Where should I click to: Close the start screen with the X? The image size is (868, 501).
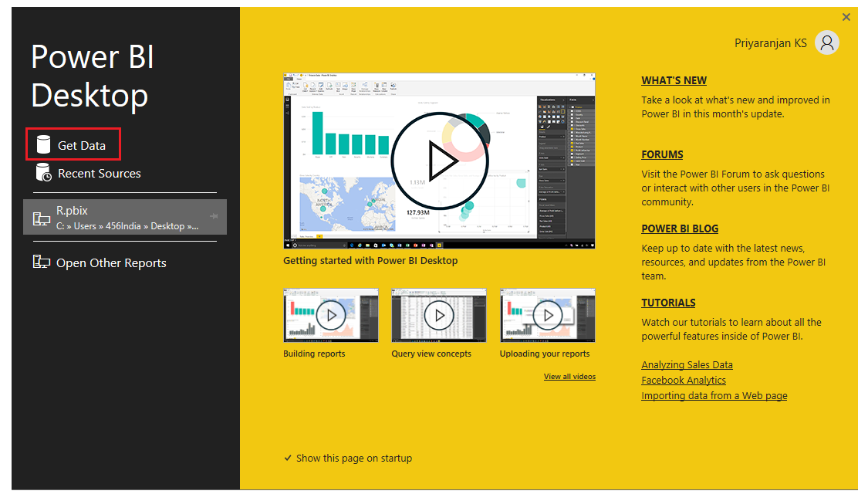(846, 17)
